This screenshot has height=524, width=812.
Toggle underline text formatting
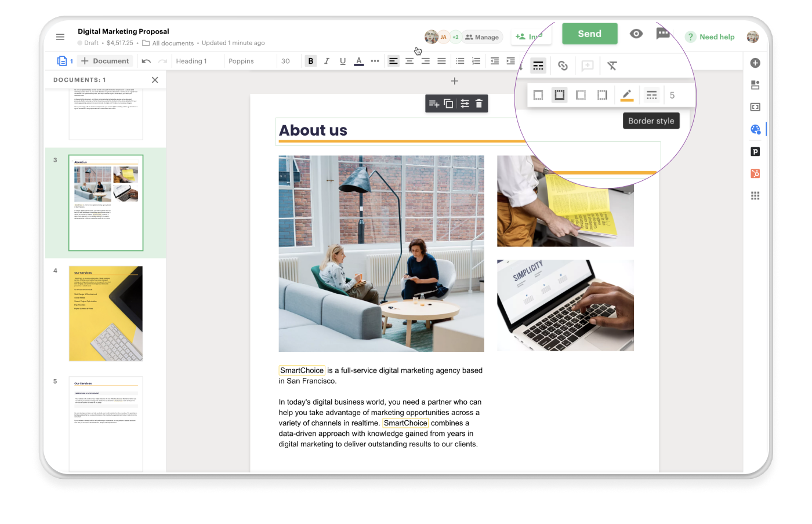343,61
